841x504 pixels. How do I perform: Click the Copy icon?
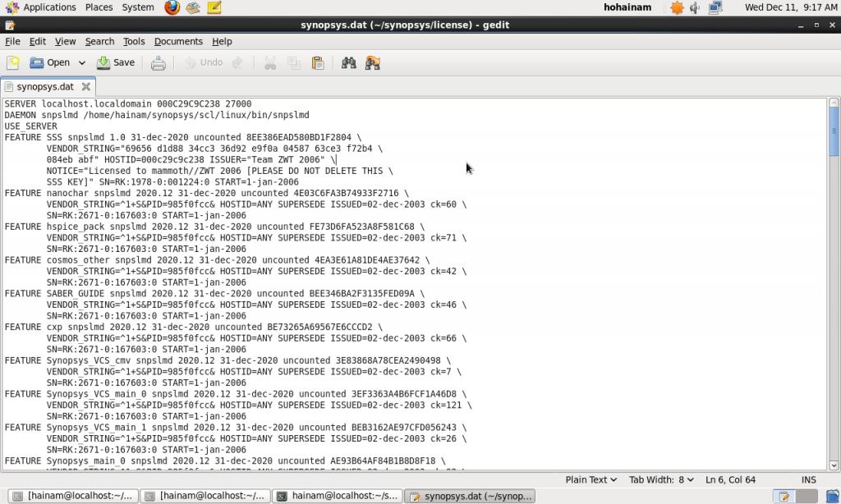point(294,63)
